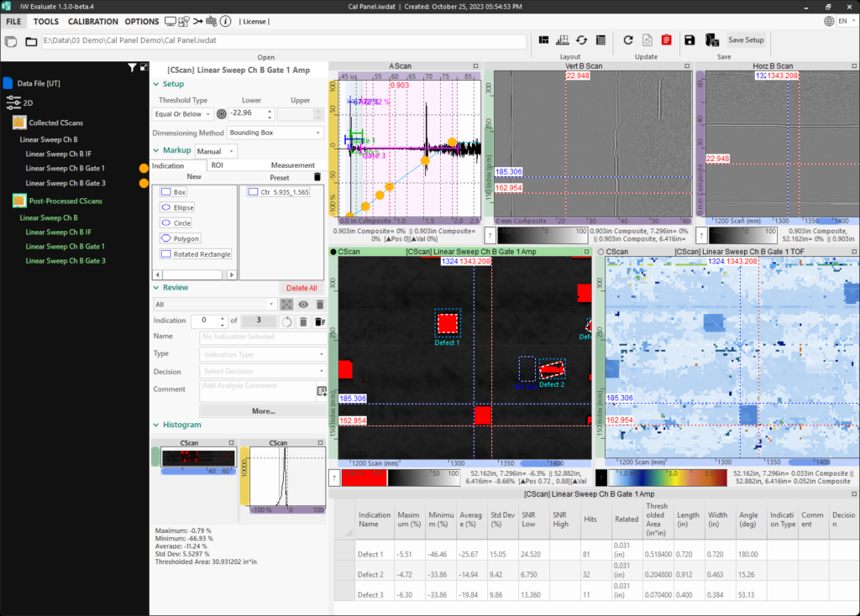Open the Dimensioning Method dropdown
Screen dimensions: 860x616
click(275, 133)
